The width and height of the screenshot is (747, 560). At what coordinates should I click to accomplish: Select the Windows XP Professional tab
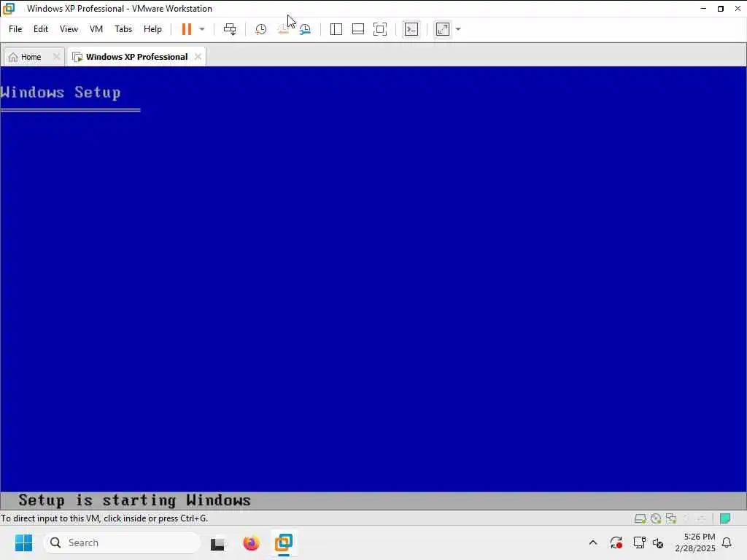click(136, 57)
